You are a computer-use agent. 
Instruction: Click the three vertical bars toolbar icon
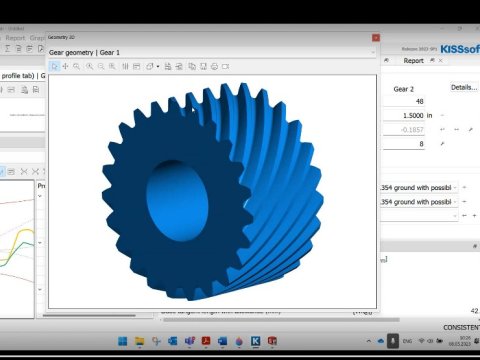[x=125, y=67]
